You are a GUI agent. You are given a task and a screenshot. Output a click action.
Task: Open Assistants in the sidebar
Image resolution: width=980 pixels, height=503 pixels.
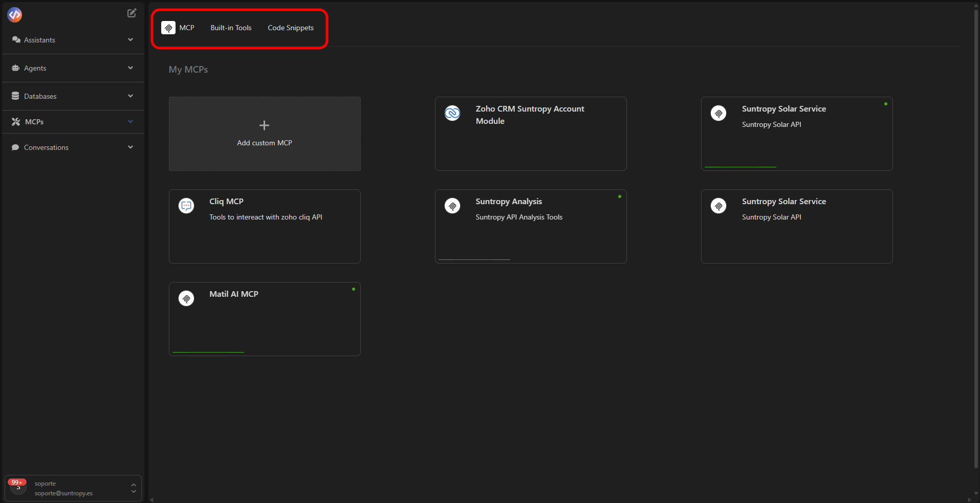pos(73,40)
